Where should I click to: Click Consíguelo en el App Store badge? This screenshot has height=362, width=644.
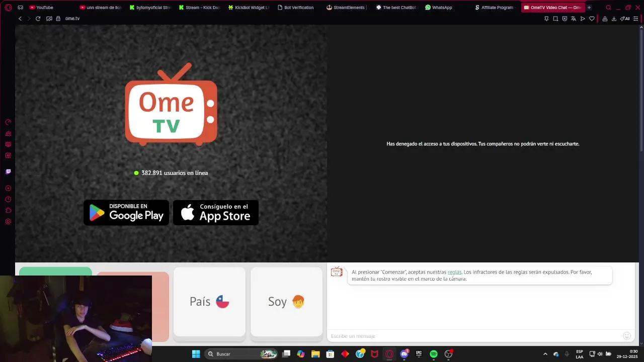coord(216,213)
